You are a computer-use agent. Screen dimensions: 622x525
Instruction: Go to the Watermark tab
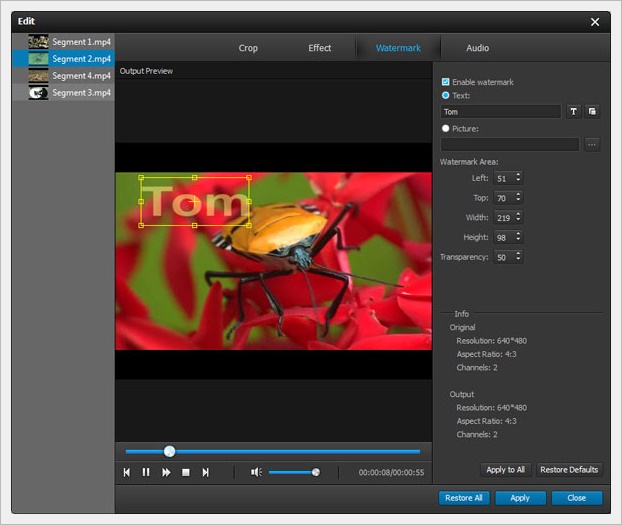tap(398, 48)
